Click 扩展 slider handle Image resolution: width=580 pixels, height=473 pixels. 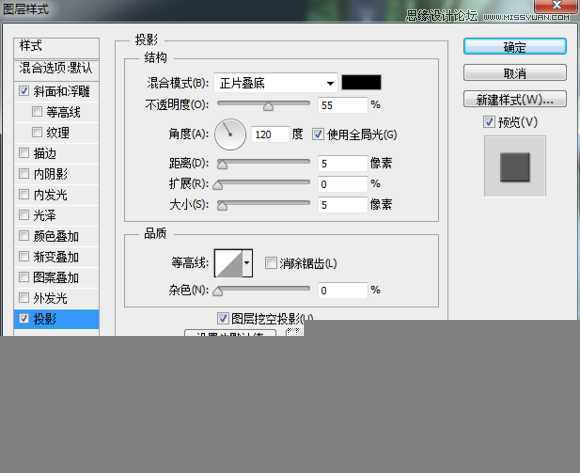click(x=218, y=185)
